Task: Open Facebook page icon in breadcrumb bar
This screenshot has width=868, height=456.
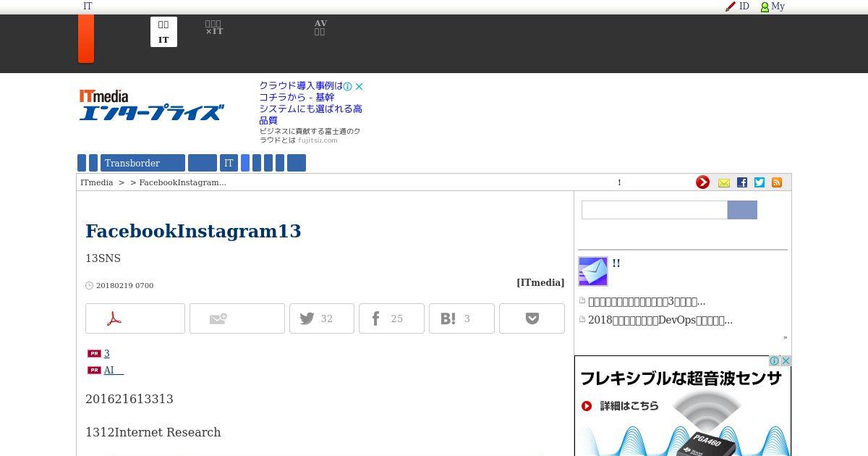Action: (x=742, y=182)
